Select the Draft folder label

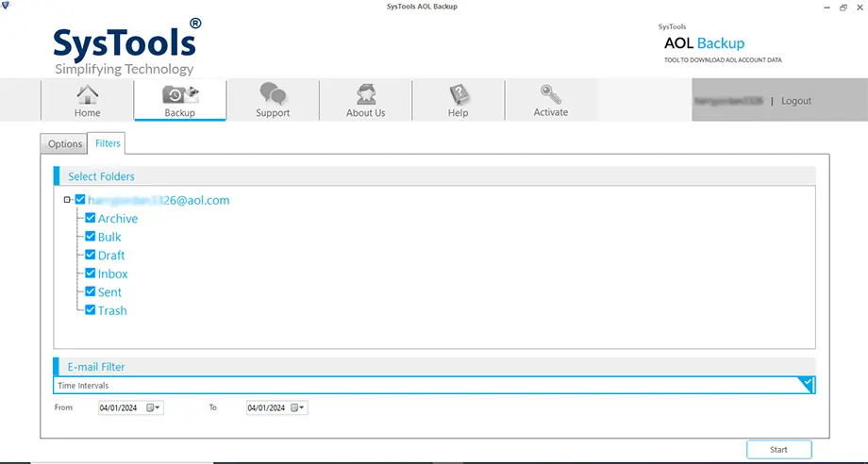tap(111, 256)
